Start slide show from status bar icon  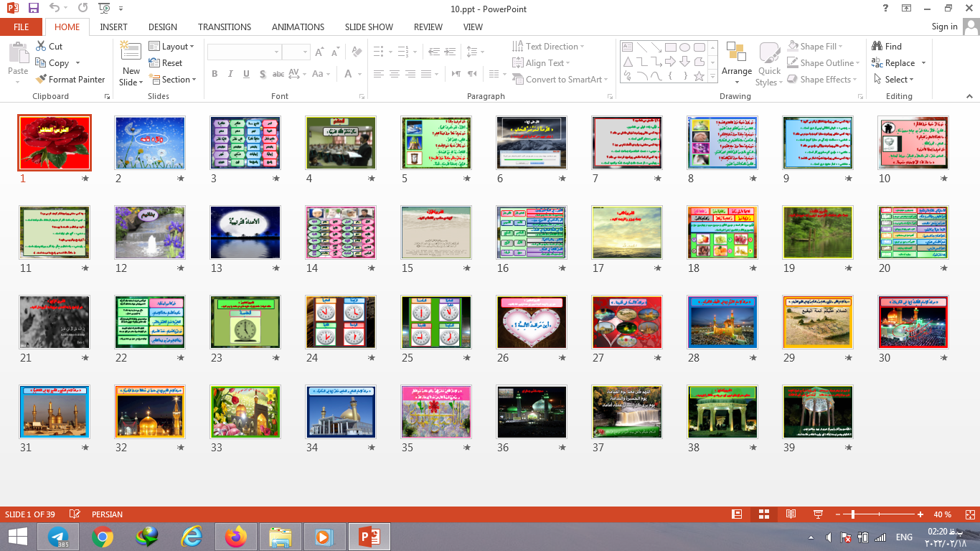point(818,514)
